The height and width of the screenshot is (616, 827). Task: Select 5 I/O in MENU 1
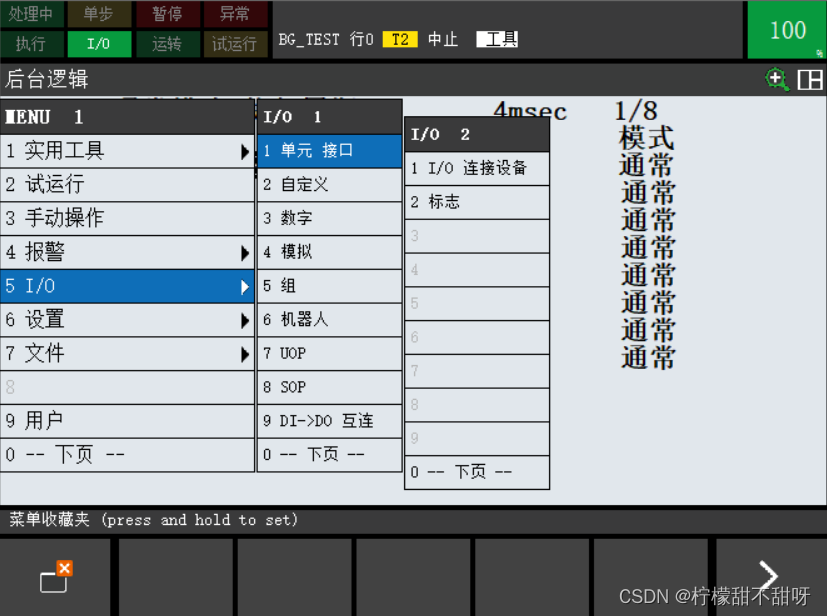click(127, 286)
